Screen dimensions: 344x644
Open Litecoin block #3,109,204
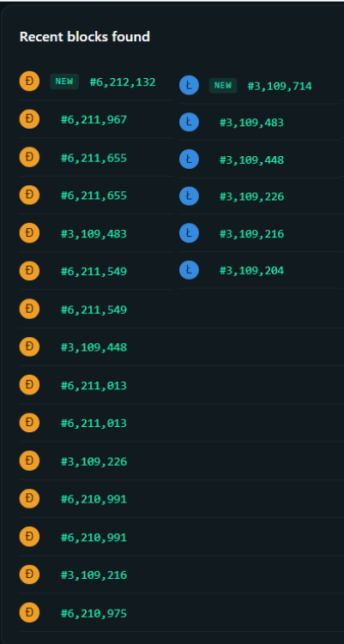(x=251, y=271)
